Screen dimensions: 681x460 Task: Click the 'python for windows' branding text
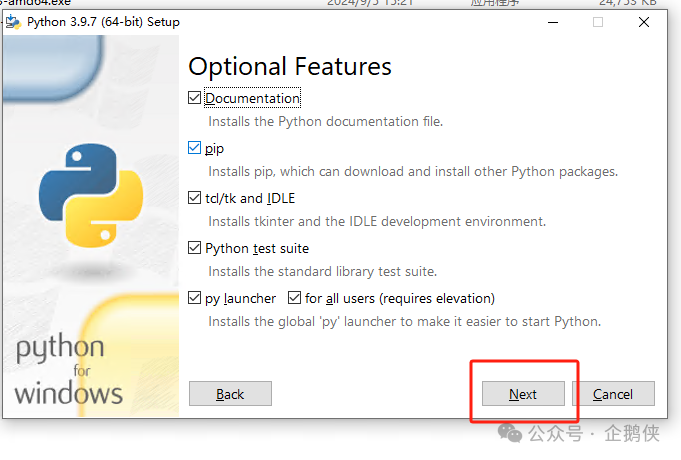pos(69,370)
